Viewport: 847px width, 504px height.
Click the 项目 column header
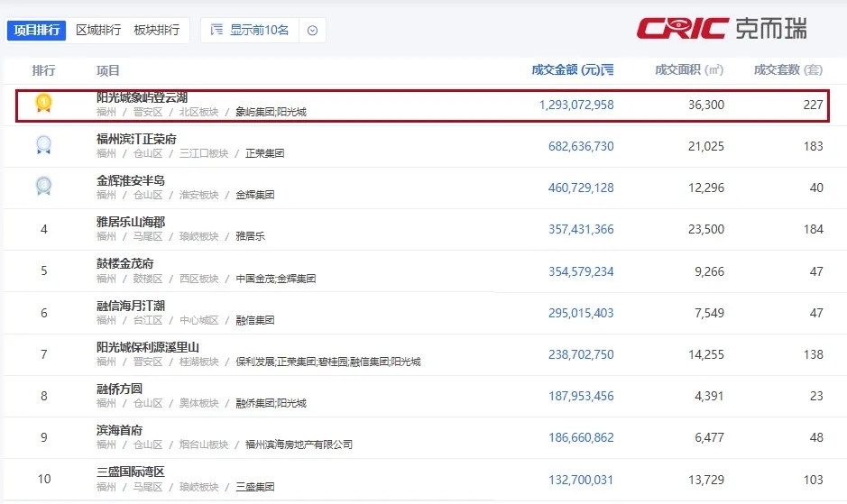click(108, 70)
